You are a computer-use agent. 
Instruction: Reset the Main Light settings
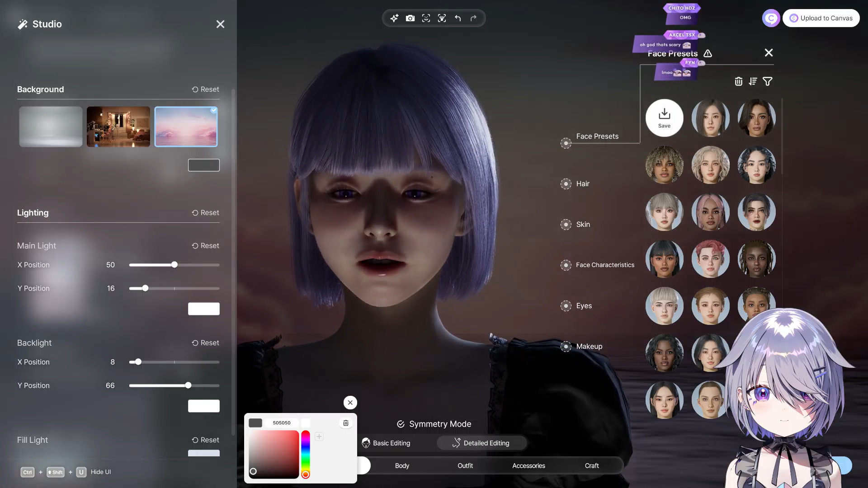tap(205, 246)
